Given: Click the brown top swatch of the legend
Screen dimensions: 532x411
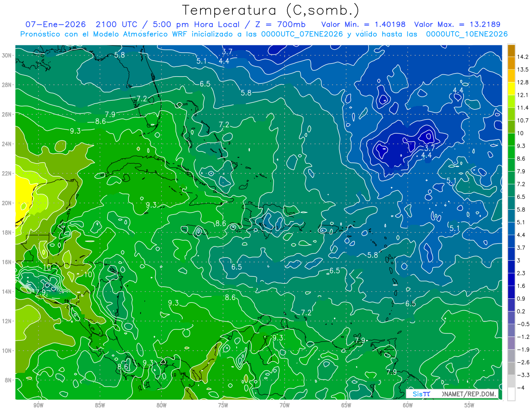Looking at the screenshot, I should 511,51.
